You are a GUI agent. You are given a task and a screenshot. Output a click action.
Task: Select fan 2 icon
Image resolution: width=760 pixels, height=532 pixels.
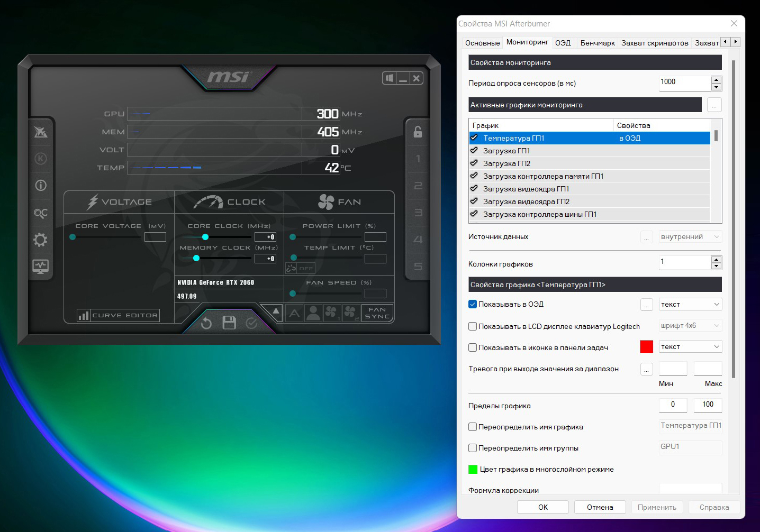coord(350,313)
